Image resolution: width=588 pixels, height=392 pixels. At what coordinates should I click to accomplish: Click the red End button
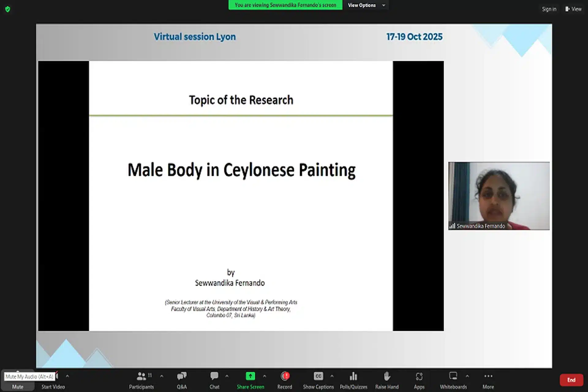(571, 380)
